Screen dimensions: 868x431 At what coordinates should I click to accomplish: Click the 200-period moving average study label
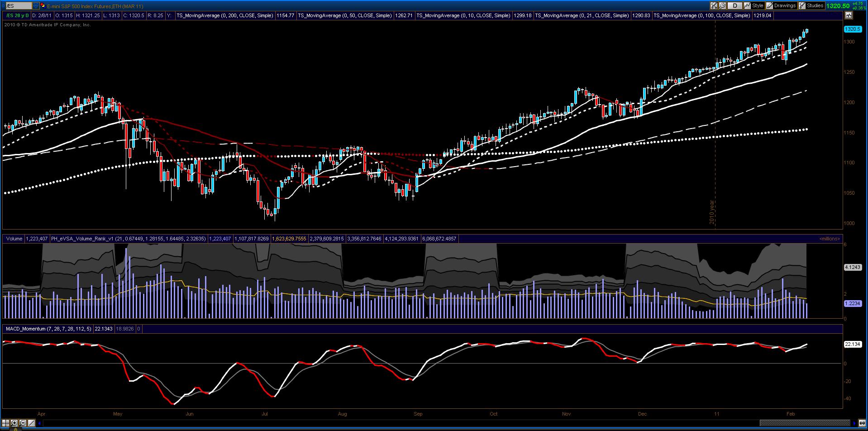click(224, 15)
